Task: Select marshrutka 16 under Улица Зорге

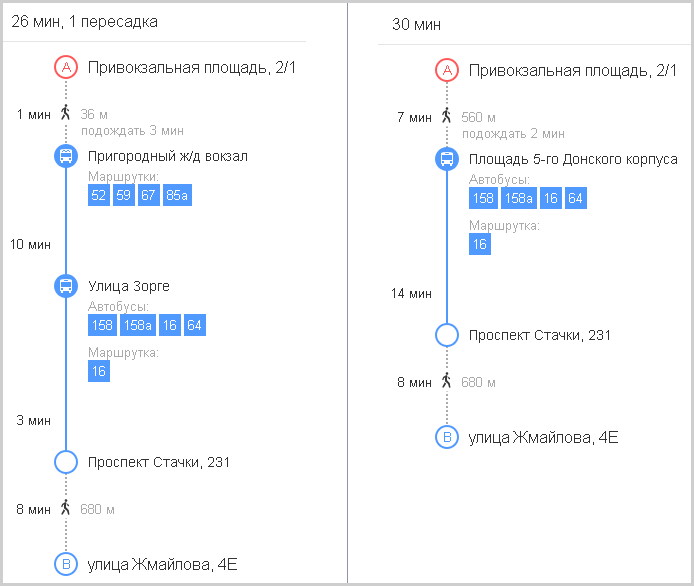Action: coord(99,371)
